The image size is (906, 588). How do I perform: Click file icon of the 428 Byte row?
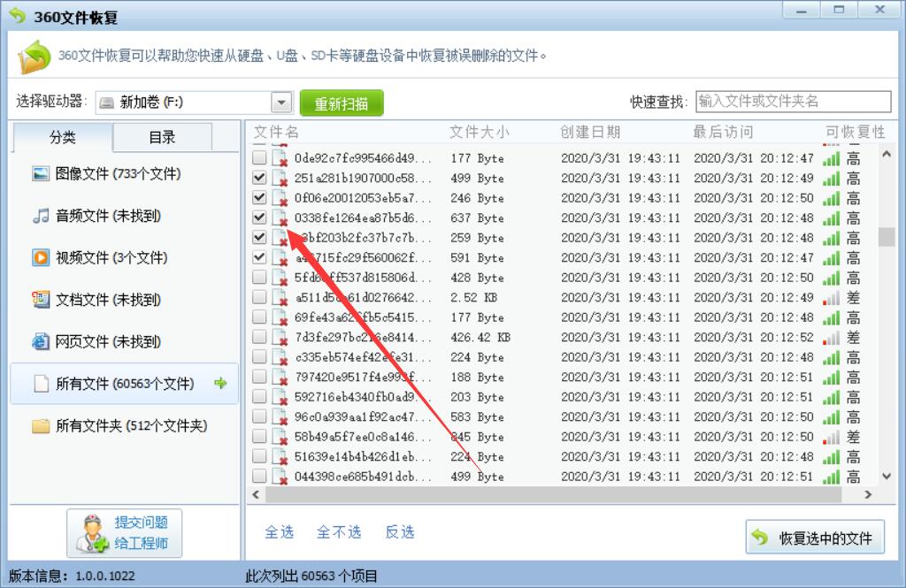[280, 278]
